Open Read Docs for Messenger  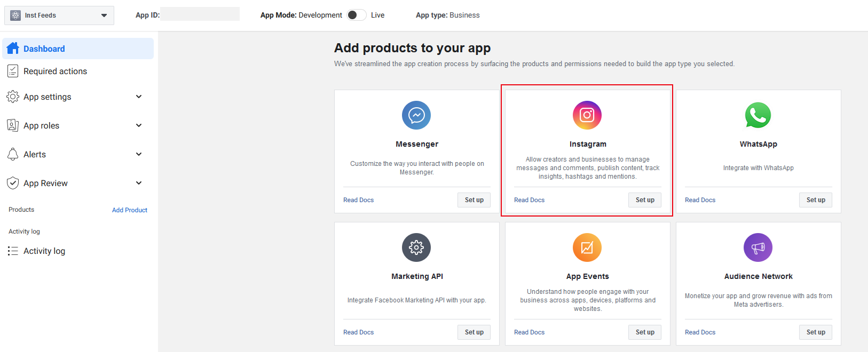(358, 200)
